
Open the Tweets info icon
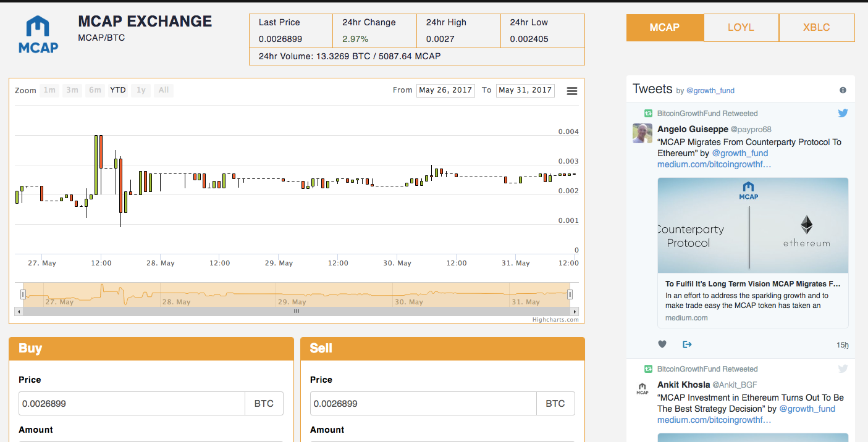843,90
